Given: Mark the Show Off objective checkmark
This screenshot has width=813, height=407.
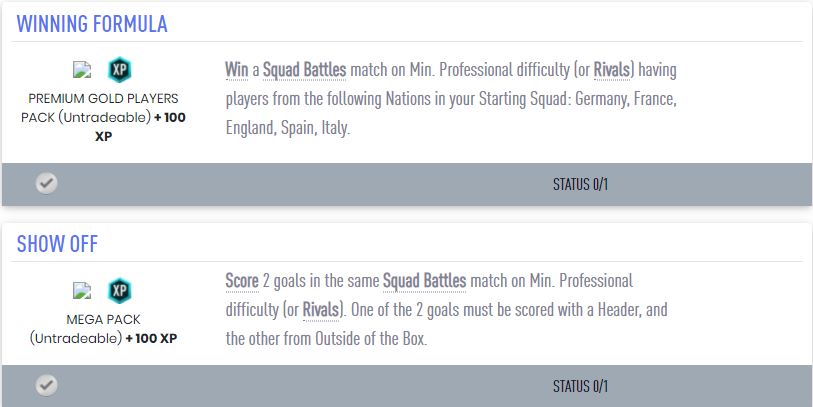Looking at the screenshot, I should pyautogui.click(x=46, y=385).
